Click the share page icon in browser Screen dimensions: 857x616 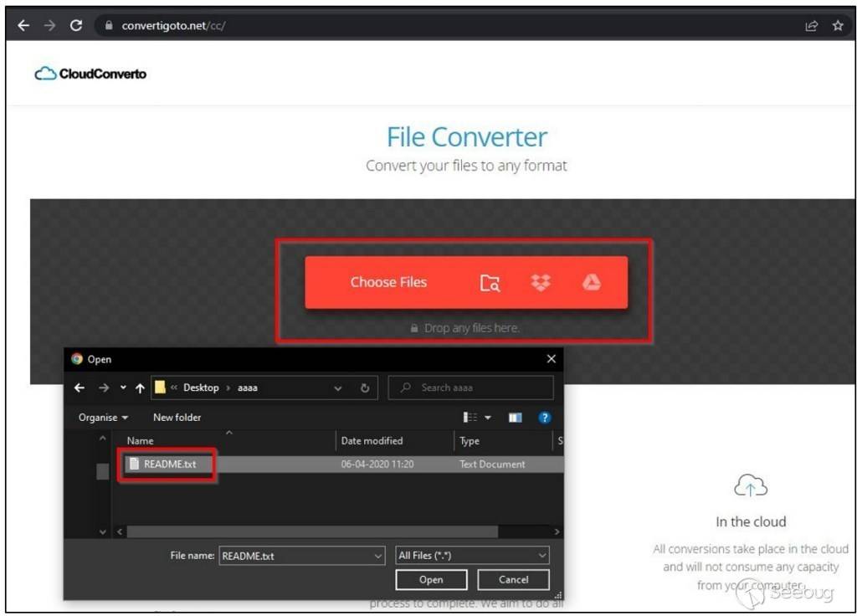coord(811,26)
